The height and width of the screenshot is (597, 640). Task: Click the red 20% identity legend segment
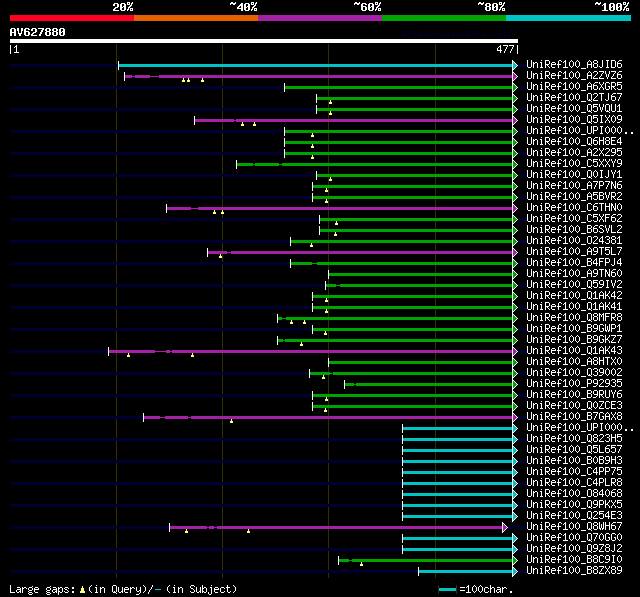72,18
